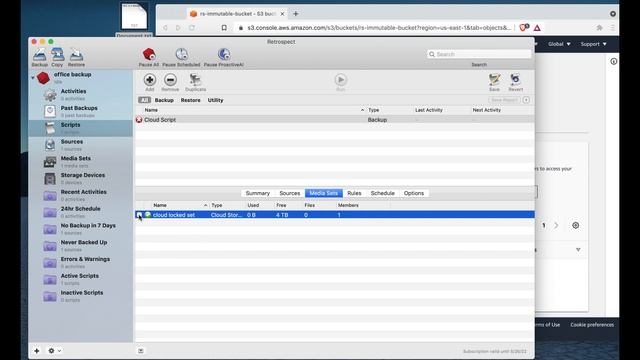Close the rs-immutable-bucket browser tab
Screen dimensions: 640x360
tap(282, 14)
